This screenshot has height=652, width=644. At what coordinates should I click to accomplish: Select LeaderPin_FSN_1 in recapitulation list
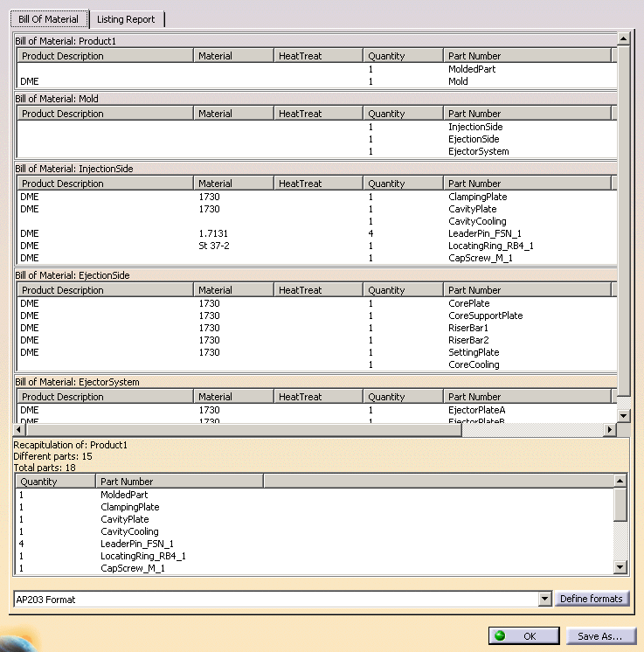[315, 544]
